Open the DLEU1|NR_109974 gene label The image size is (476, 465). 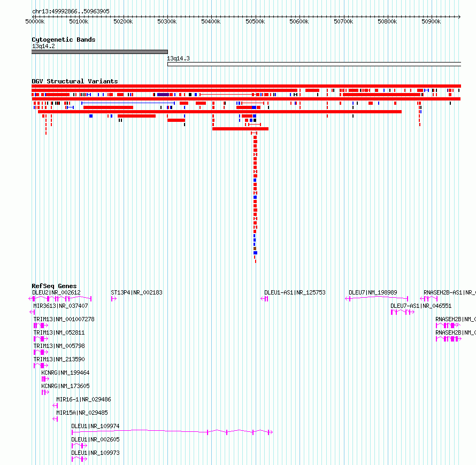tap(95, 426)
